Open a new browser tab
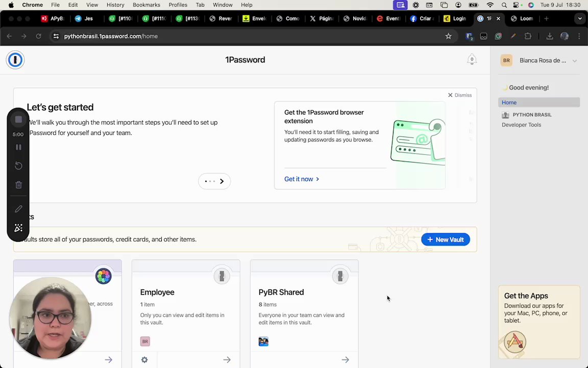 point(546,18)
